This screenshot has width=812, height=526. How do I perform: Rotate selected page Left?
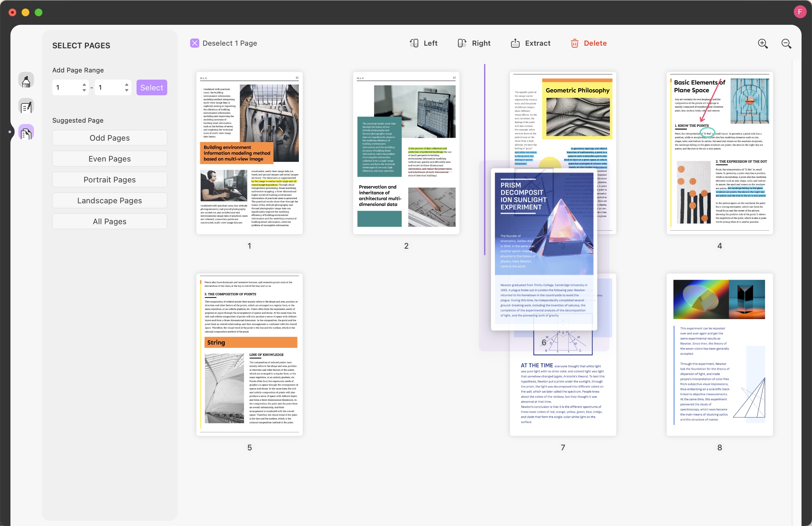click(x=423, y=43)
